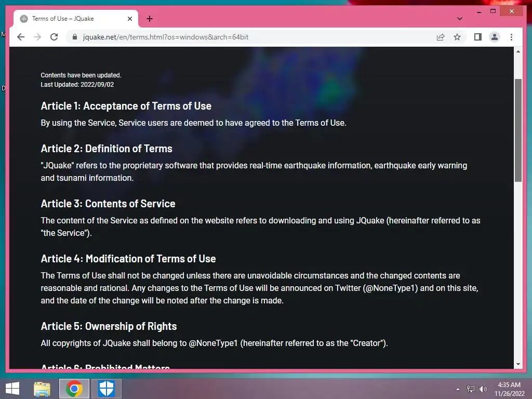Open the network status tray icon

[x=471, y=389]
